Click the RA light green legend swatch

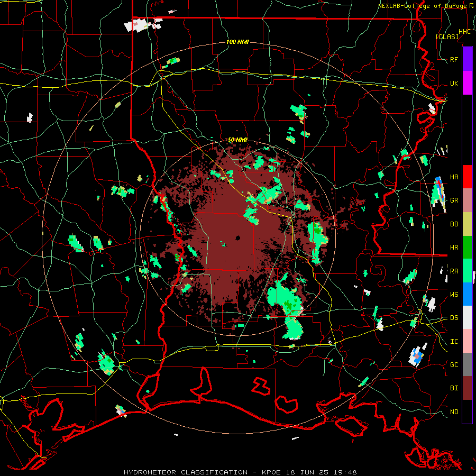467,271
